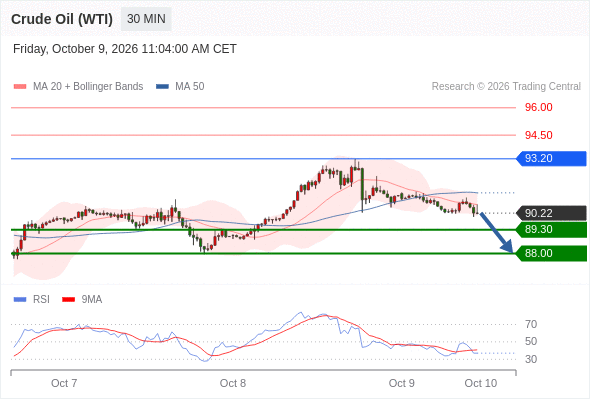Click the MA 20 + Bollinger Bands legend swatch

[x=20, y=87]
